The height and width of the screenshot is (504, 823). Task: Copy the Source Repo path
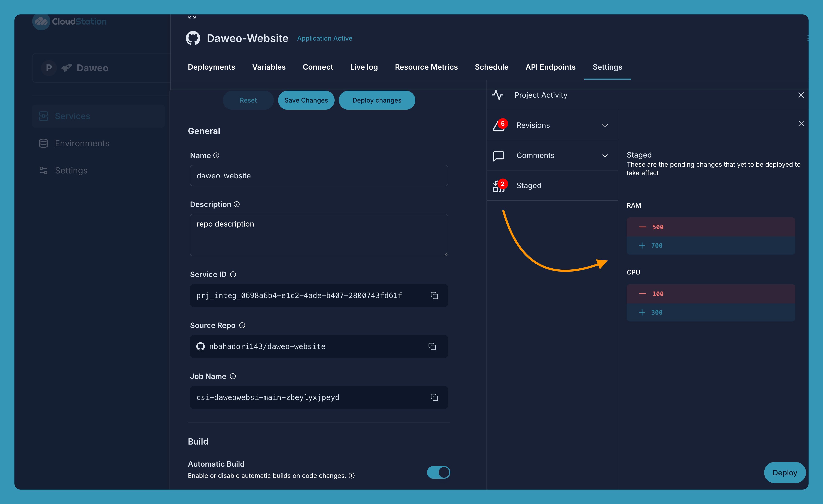432,346
